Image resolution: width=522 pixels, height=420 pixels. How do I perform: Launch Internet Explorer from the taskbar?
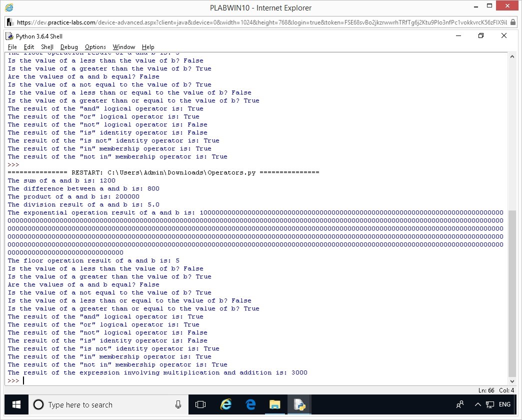pyautogui.click(x=226, y=404)
